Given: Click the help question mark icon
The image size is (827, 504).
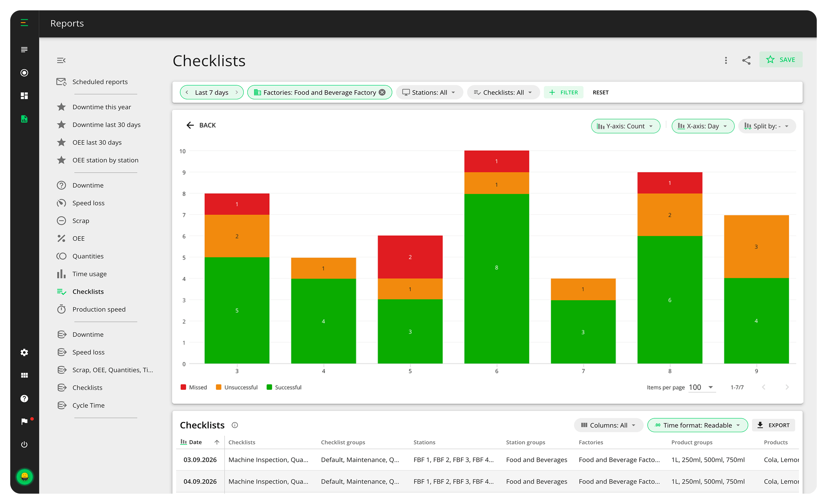Looking at the screenshot, I should pyautogui.click(x=24, y=398).
